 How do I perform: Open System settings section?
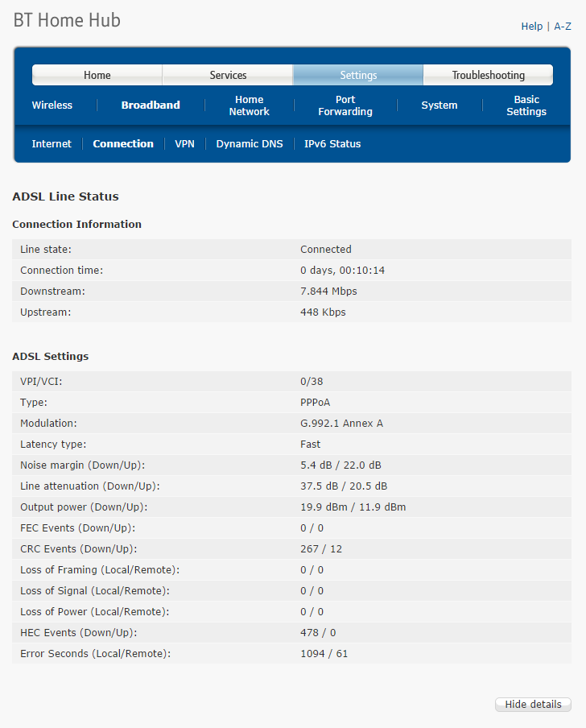click(x=439, y=105)
